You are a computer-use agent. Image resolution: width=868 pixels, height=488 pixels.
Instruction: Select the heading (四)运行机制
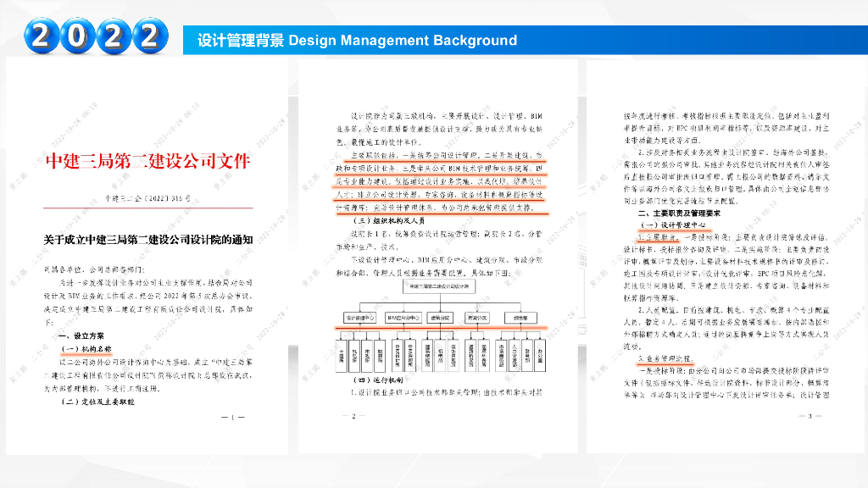tap(379, 380)
